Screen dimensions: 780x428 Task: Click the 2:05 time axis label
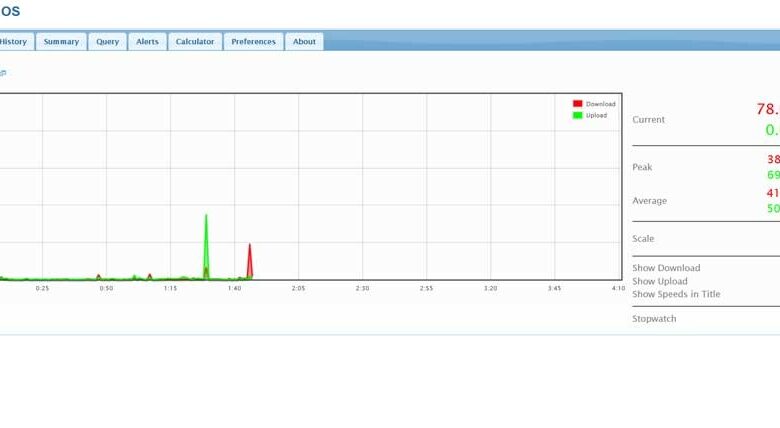click(298, 288)
